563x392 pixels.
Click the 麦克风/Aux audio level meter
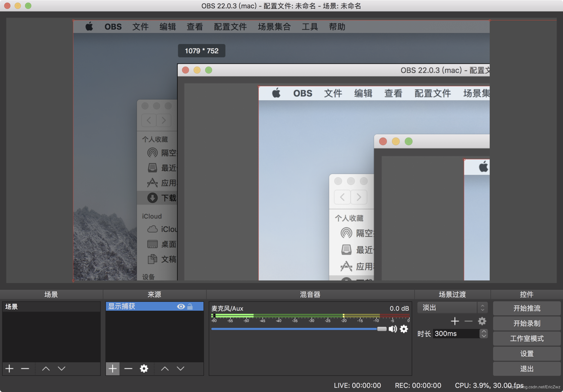pyautogui.click(x=310, y=316)
